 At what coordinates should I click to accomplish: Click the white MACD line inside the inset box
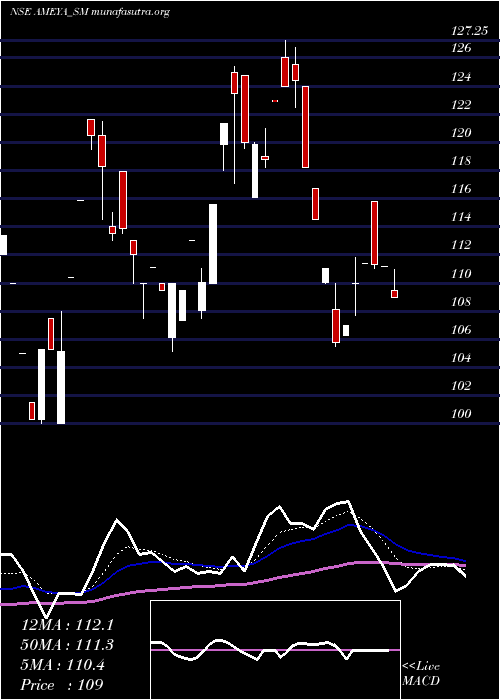click(270, 650)
